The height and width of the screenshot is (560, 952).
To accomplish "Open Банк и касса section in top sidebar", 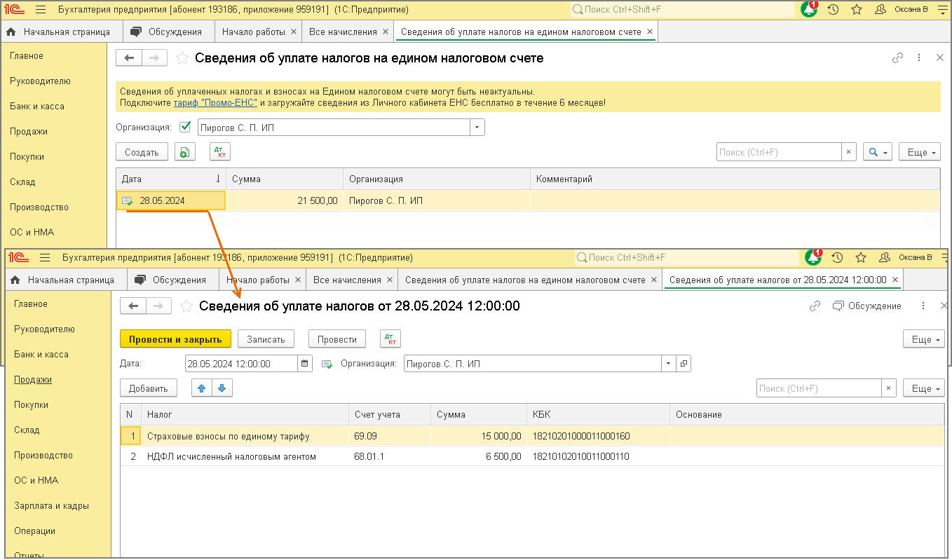I will [x=37, y=106].
